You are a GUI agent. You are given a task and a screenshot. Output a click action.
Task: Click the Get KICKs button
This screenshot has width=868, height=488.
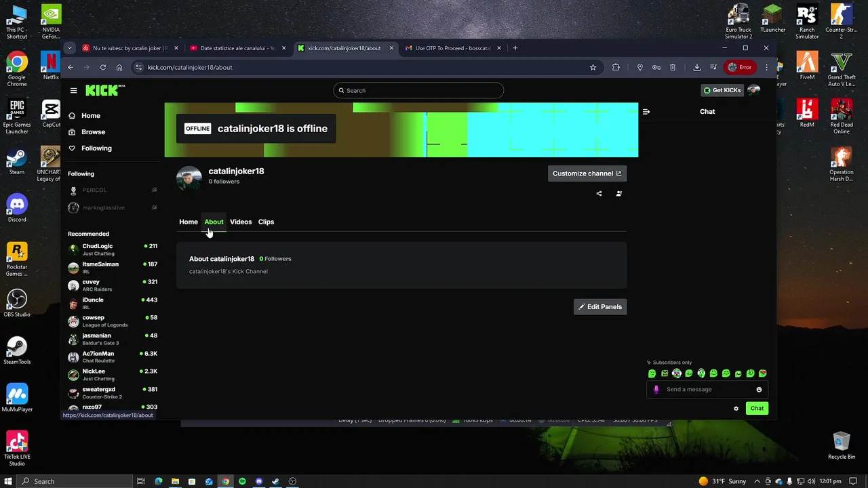tap(722, 90)
